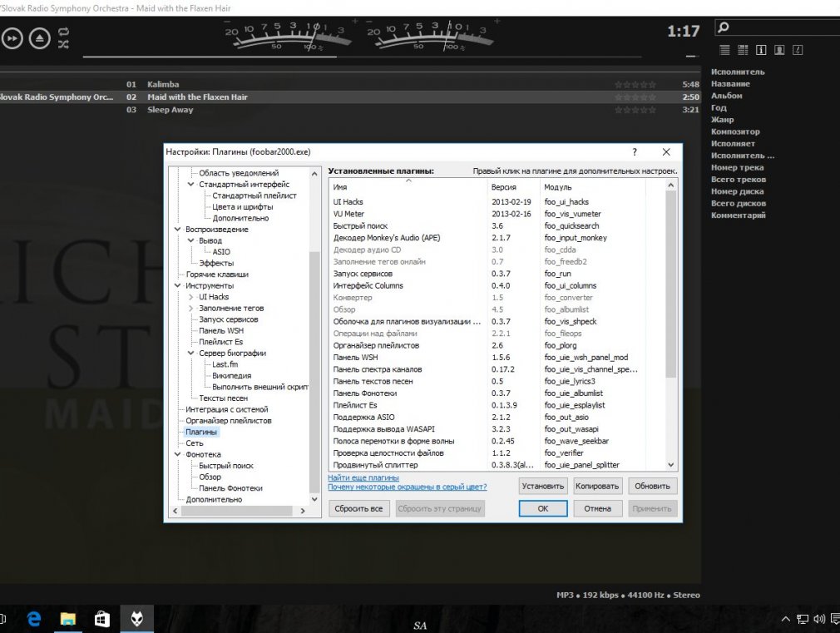Toggle repeat playback mode icon
Image resolution: width=840 pixels, height=633 pixels.
tap(64, 32)
